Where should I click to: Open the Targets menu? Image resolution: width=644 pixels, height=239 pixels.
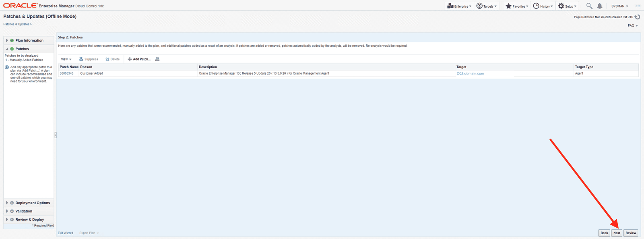point(487,6)
